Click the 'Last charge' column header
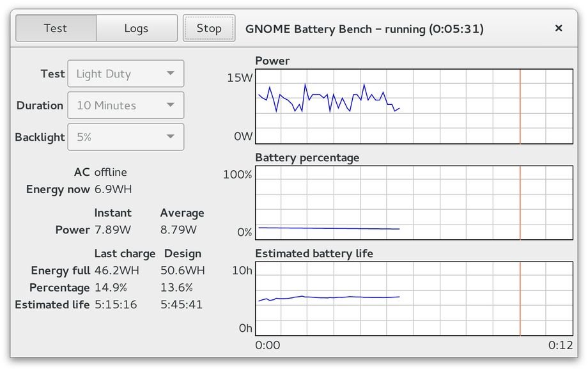The image size is (588, 369). 125,253
